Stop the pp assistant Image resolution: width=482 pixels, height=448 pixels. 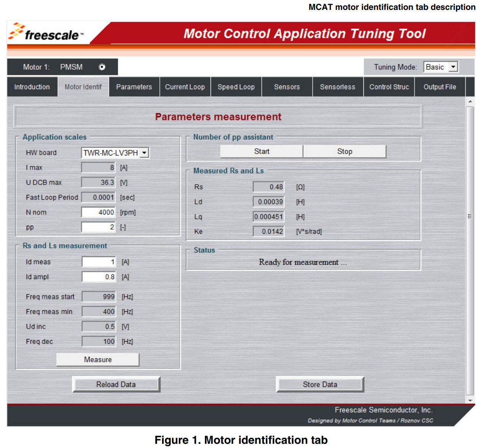[x=344, y=151]
